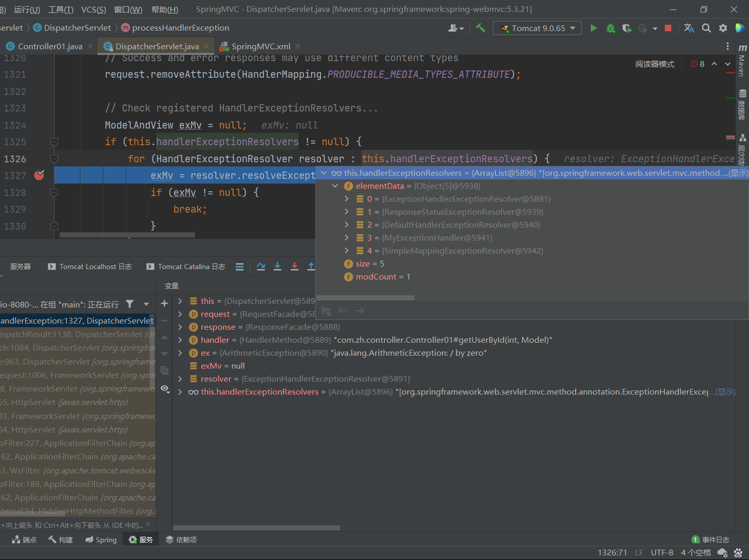This screenshot has height=560, width=749.
Task: Toggle the watches view eye icon
Action: (164, 388)
